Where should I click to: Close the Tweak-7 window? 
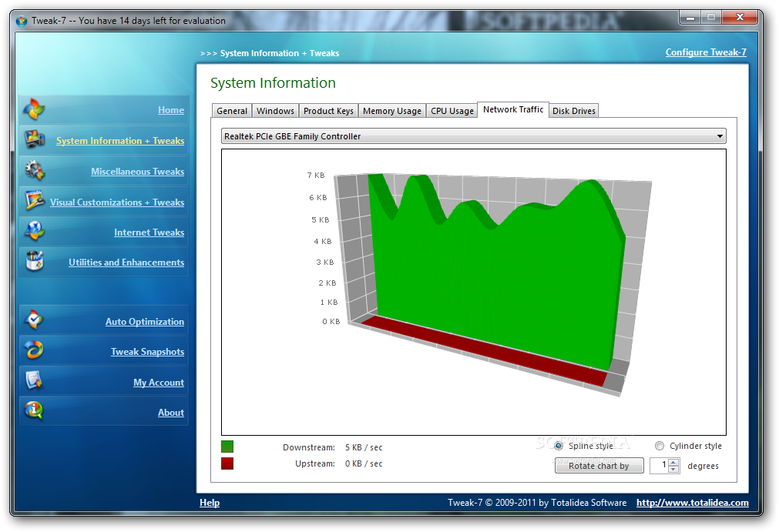click(740, 18)
